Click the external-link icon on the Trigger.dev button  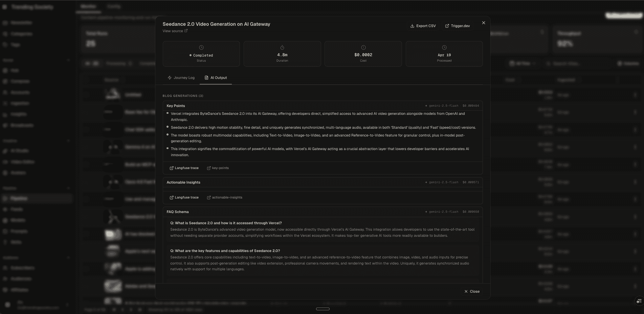(447, 26)
